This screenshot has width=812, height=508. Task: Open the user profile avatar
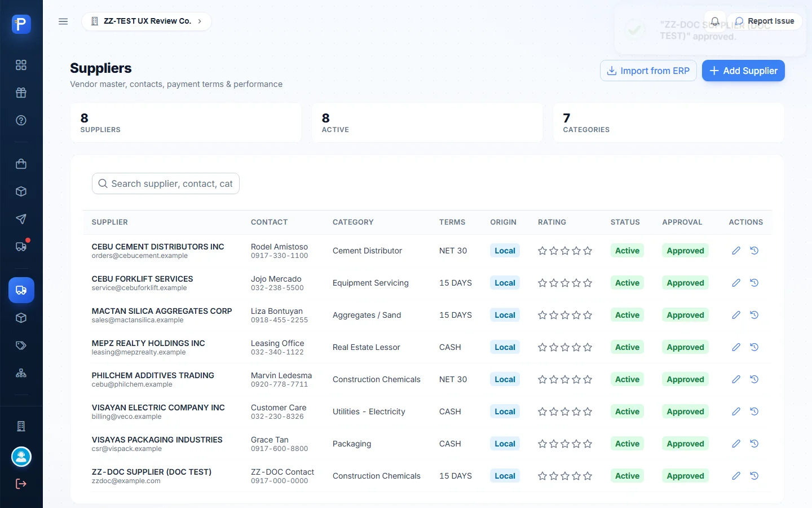point(21,457)
